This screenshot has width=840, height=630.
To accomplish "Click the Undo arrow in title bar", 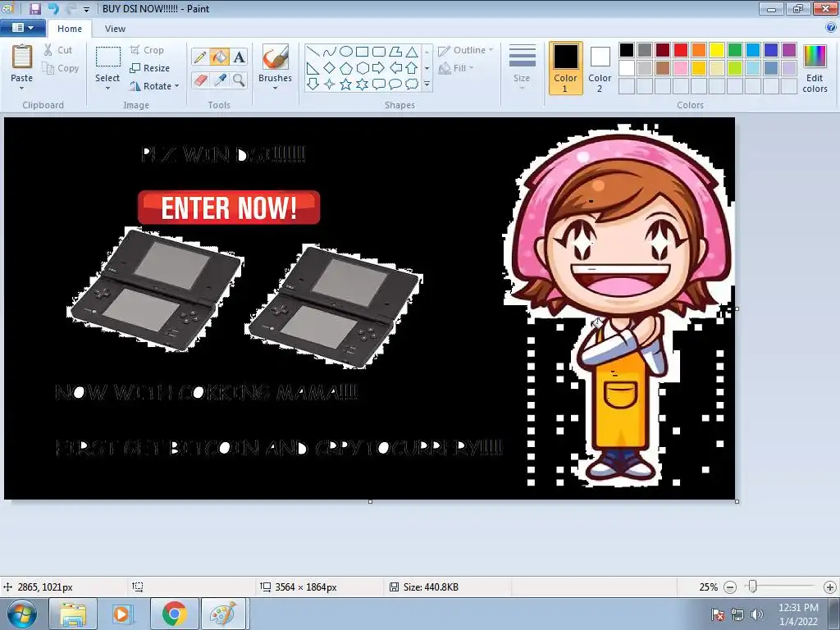I will coord(53,9).
